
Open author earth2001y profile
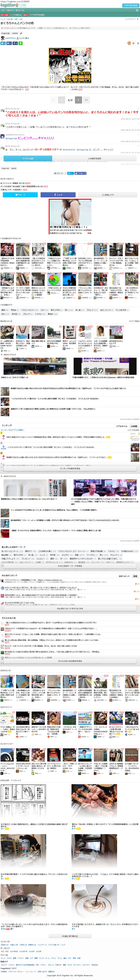pyautogui.click(x=10, y=38)
